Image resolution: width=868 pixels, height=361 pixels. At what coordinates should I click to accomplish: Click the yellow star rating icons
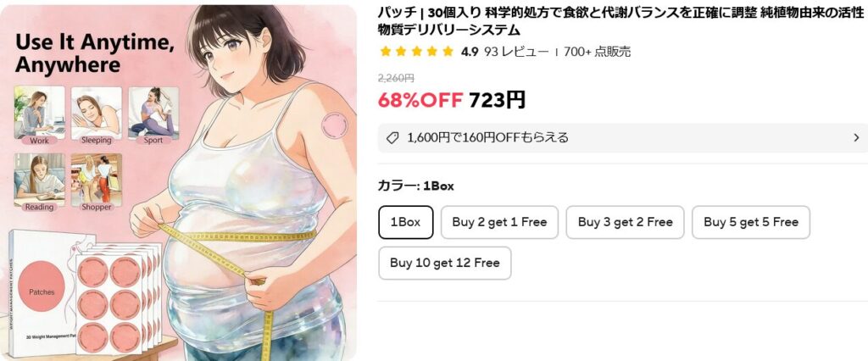pos(417,52)
